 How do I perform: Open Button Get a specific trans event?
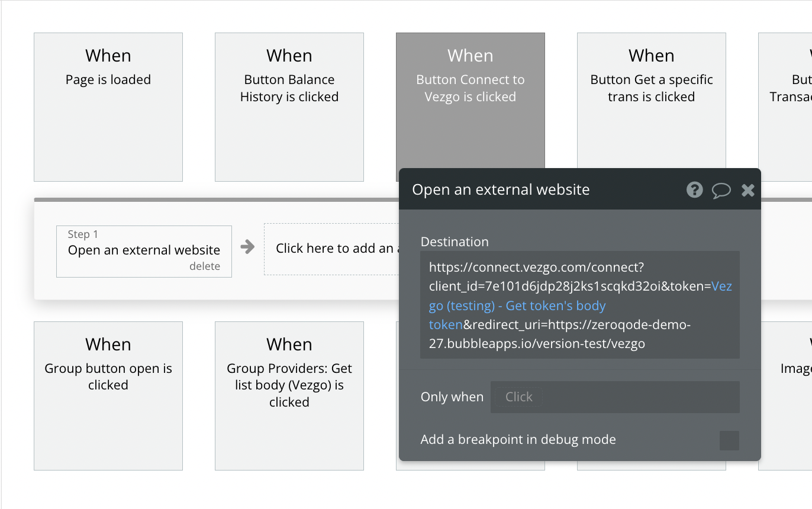point(651,107)
